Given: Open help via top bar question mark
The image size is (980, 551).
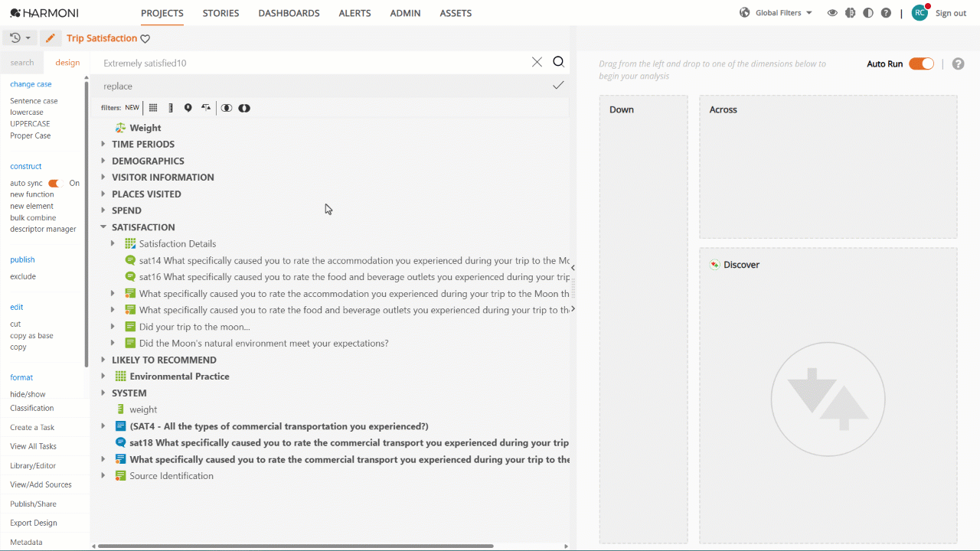Looking at the screenshot, I should tap(886, 13).
